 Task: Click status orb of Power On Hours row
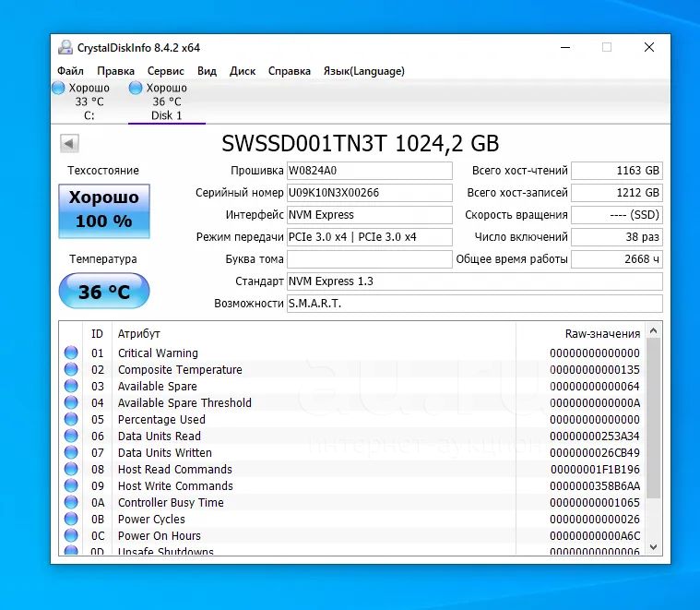pos(71,535)
